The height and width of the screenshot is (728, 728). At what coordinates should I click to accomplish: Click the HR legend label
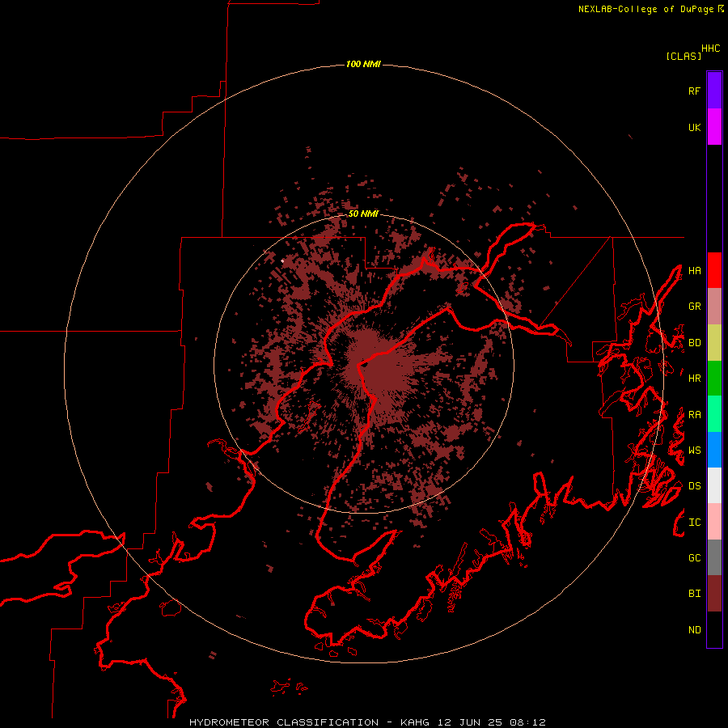694,379
